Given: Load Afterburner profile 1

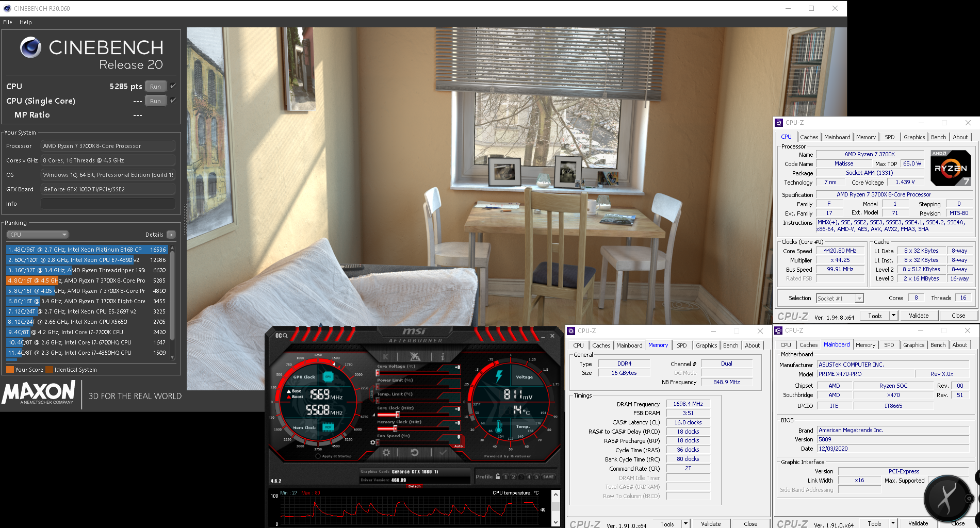Looking at the screenshot, I should pyautogui.click(x=506, y=477).
